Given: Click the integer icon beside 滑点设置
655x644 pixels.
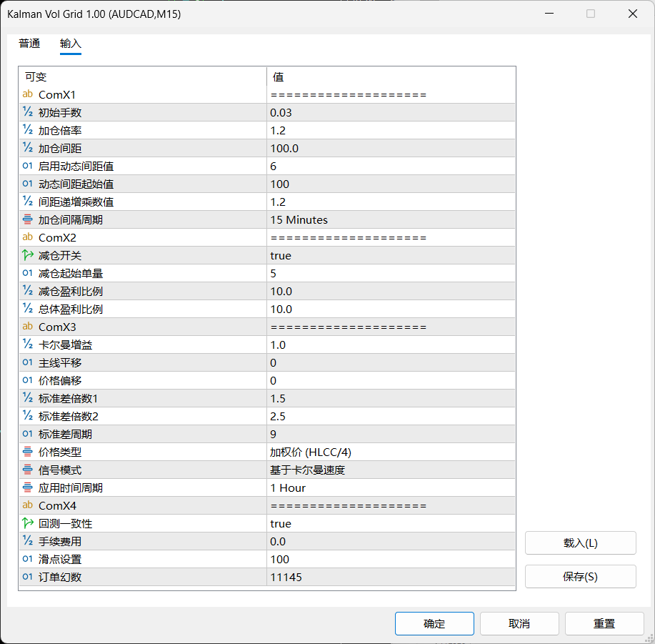Looking at the screenshot, I should [28, 559].
